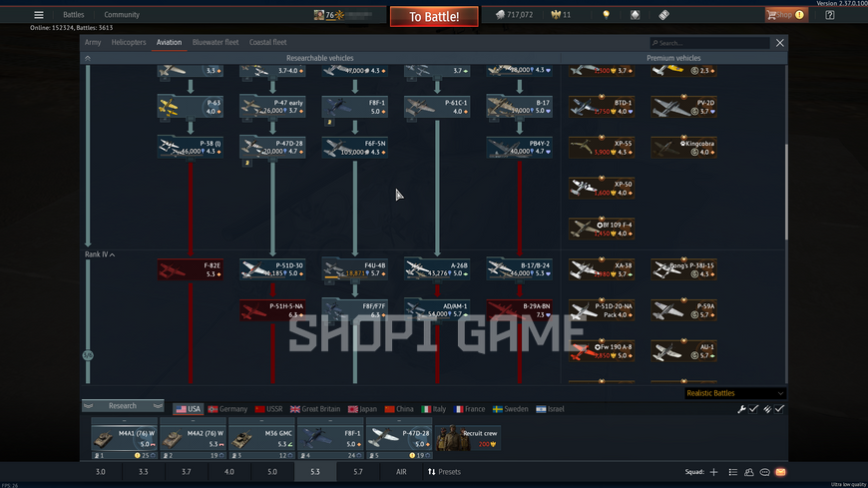Toggle the auto-refill ammo checkbox

click(x=779, y=409)
